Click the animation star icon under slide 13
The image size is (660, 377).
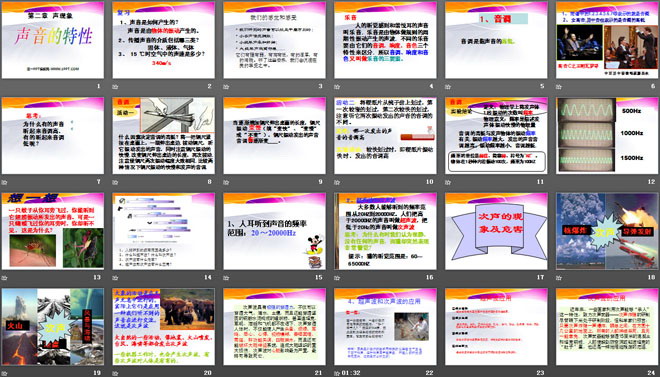[x=4, y=278]
